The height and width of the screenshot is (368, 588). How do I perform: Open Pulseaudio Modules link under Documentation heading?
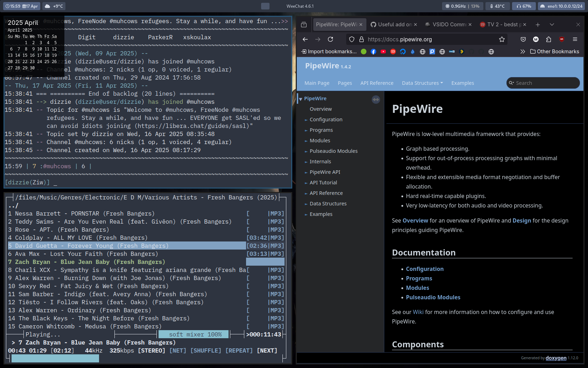click(433, 298)
